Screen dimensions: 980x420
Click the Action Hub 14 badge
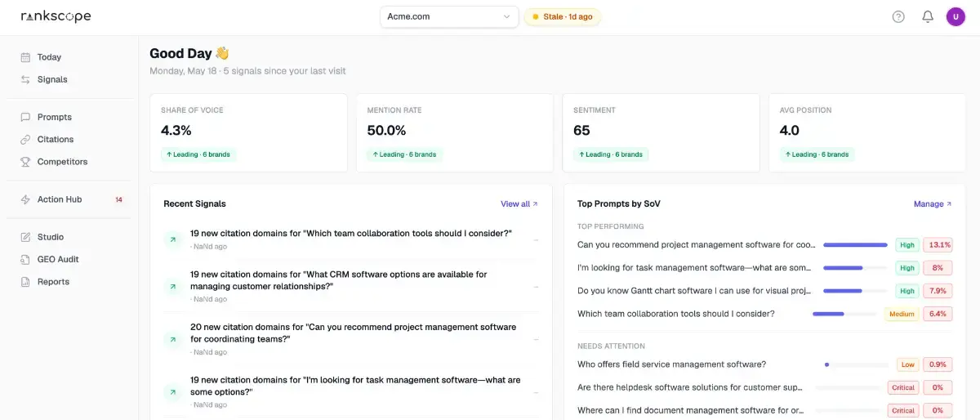[x=118, y=199]
